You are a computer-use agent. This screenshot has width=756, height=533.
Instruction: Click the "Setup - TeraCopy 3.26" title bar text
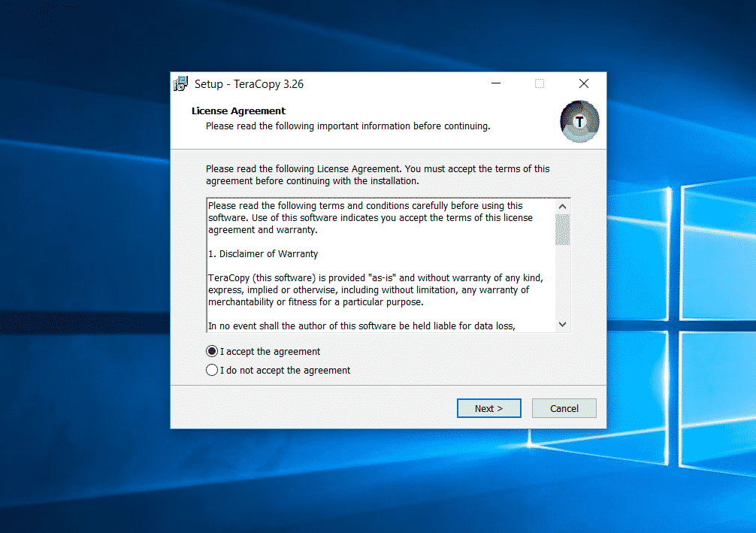[x=249, y=84]
